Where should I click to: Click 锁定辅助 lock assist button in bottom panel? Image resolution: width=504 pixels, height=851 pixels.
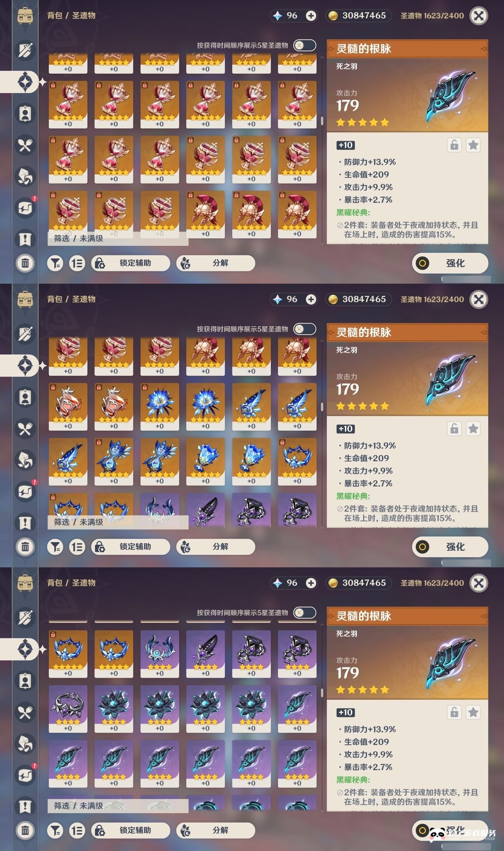(x=131, y=831)
